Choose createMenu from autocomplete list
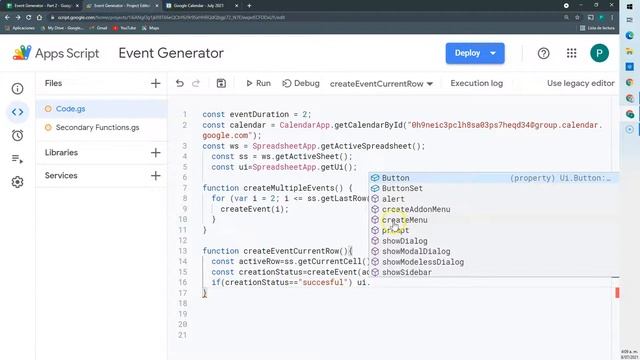Screen dimensions: 640x360 pos(494,220)
